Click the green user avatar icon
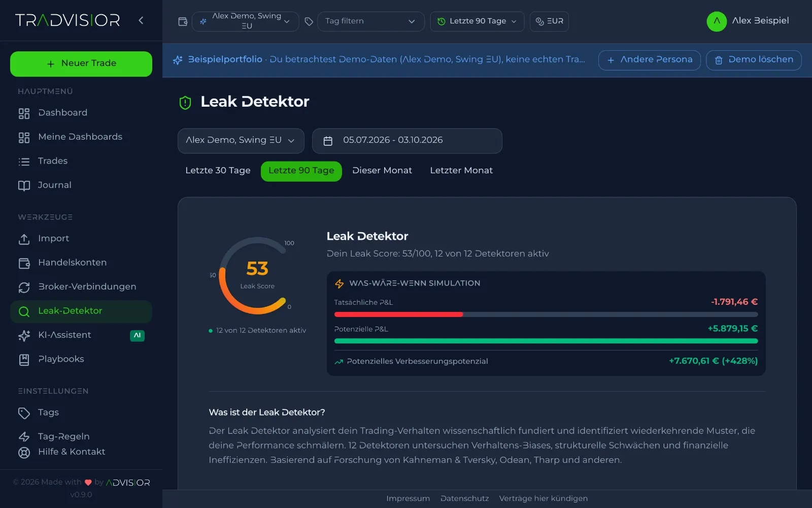 [x=717, y=21]
